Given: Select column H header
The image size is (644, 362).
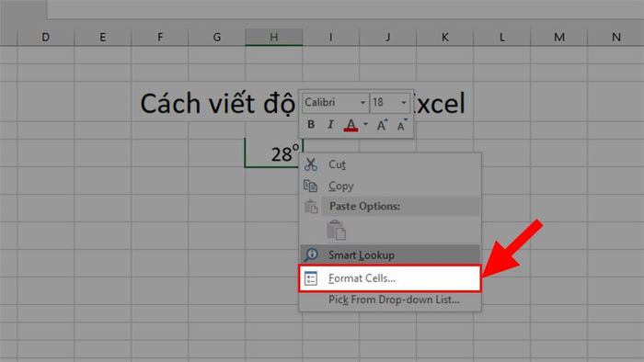Looking at the screenshot, I should point(273,37).
